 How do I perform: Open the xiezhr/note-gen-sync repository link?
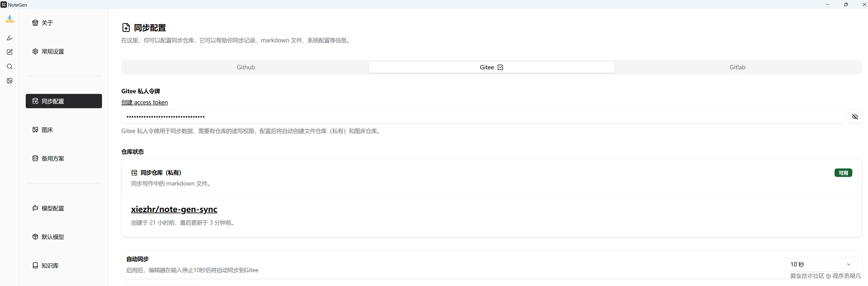174,209
